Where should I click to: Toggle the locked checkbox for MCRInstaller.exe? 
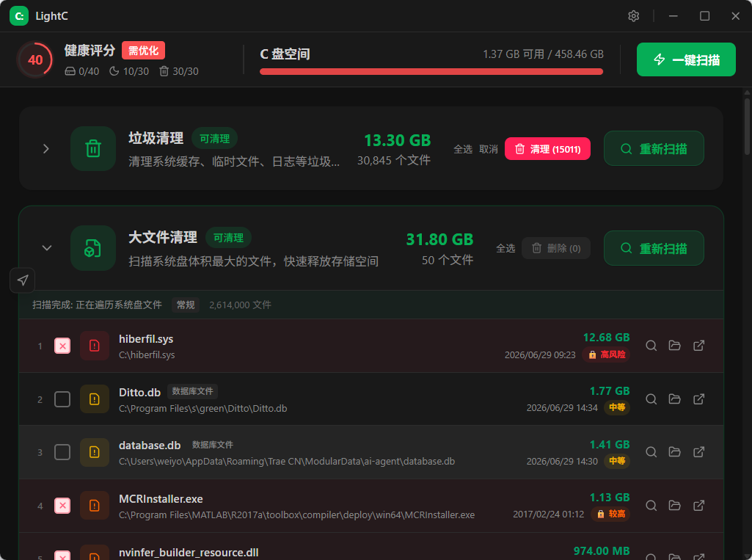coord(62,506)
